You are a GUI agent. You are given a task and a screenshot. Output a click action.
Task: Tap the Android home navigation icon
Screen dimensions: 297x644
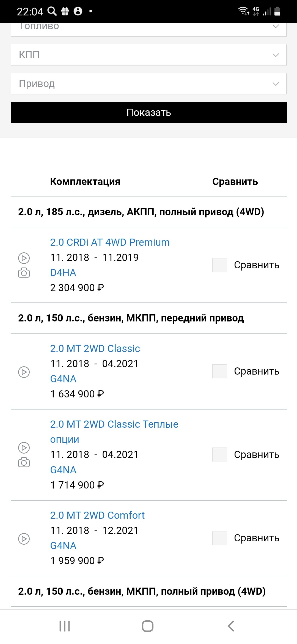(148, 626)
